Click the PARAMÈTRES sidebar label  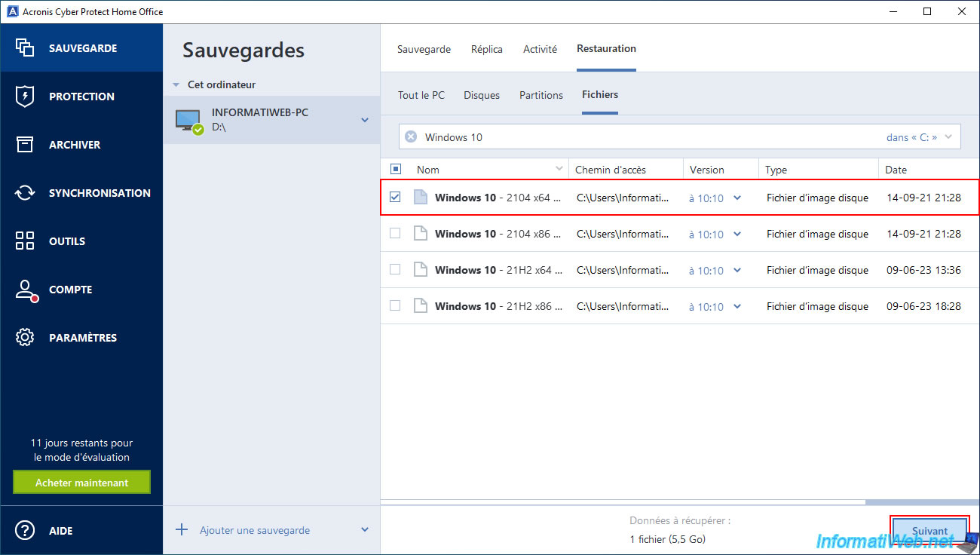click(83, 338)
